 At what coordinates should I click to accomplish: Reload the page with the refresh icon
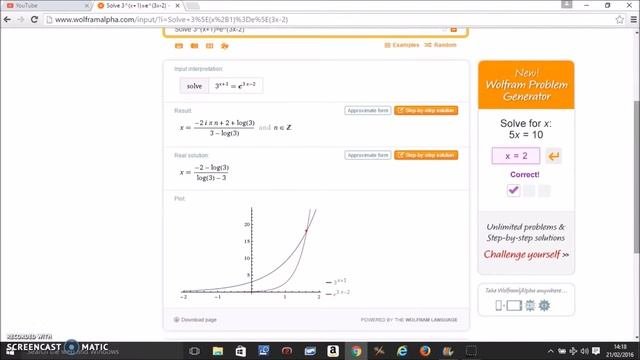pyautogui.click(x=35, y=19)
